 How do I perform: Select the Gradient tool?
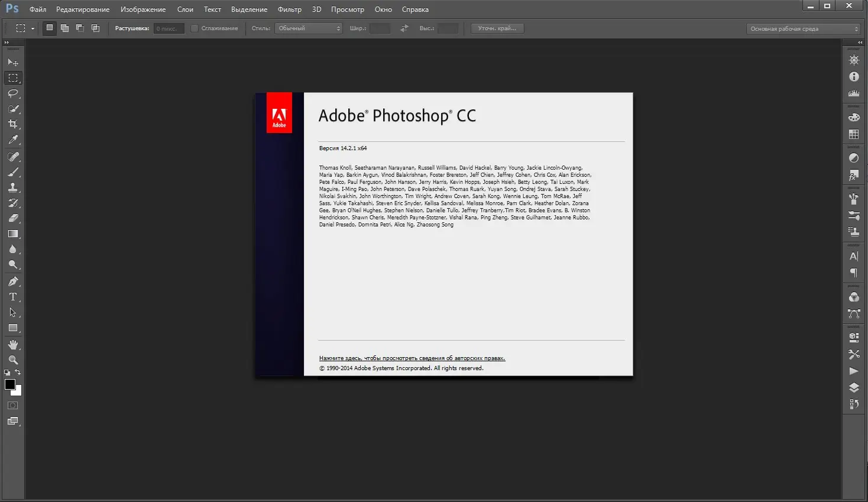tap(13, 234)
